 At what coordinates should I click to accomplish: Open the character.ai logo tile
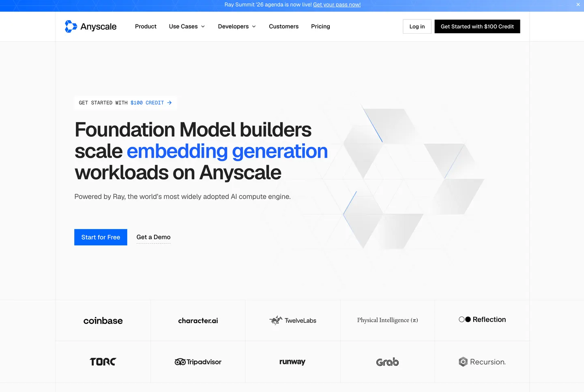pos(198,321)
